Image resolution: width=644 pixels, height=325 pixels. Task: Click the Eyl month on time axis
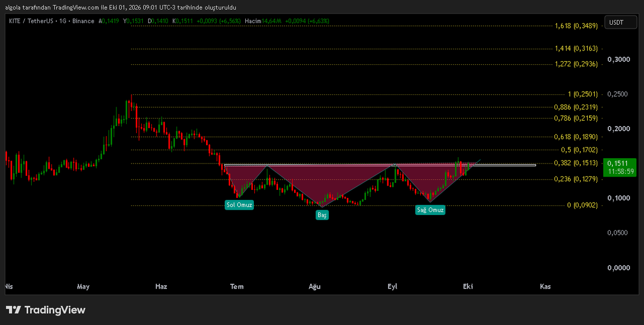[392, 286]
